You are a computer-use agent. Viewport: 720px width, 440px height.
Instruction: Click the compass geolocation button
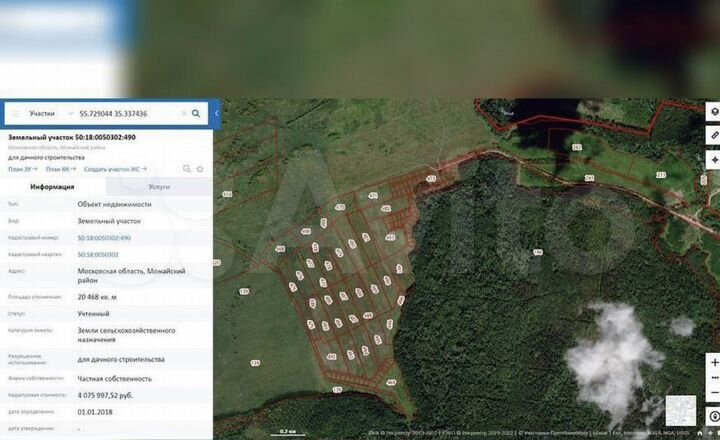pyautogui.click(x=713, y=416)
